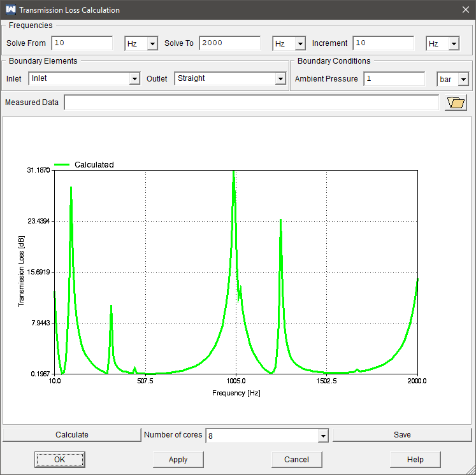Click the 1502.5 x-axis label
Screen dimensions: 476x475
pos(327,381)
